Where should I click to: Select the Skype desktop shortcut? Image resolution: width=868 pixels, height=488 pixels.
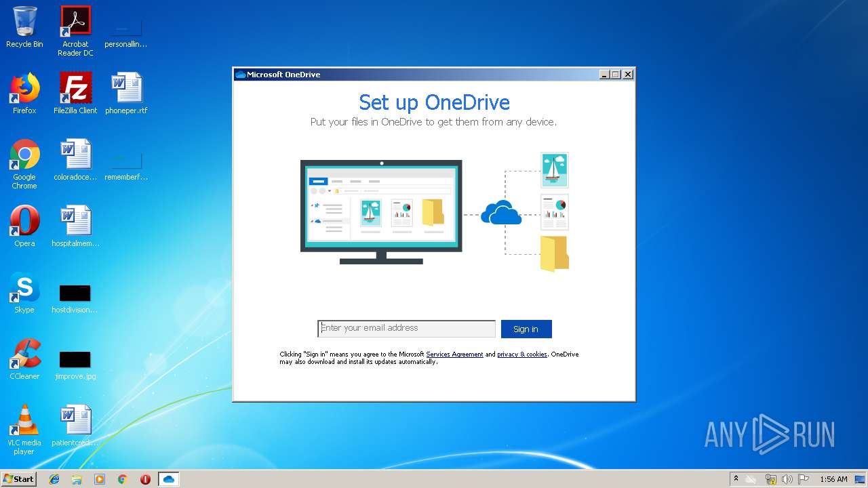click(24, 293)
